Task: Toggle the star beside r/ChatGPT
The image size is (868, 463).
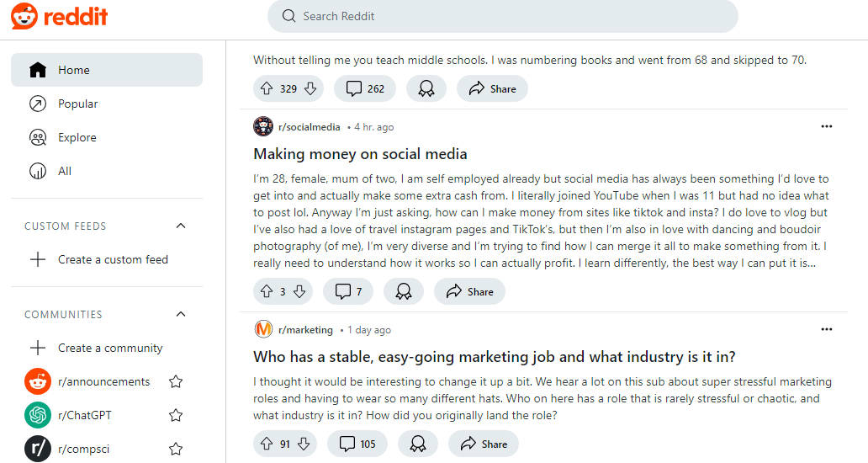Action: click(176, 415)
